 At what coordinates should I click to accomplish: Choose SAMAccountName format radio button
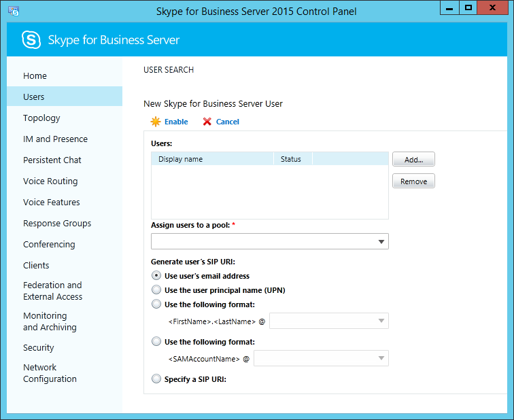click(x=156, y=341)
